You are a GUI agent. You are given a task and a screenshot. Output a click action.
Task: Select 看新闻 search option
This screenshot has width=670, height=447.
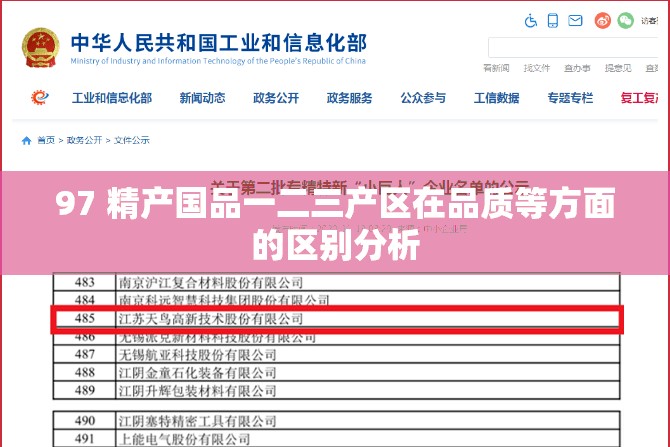pos(496,68)
